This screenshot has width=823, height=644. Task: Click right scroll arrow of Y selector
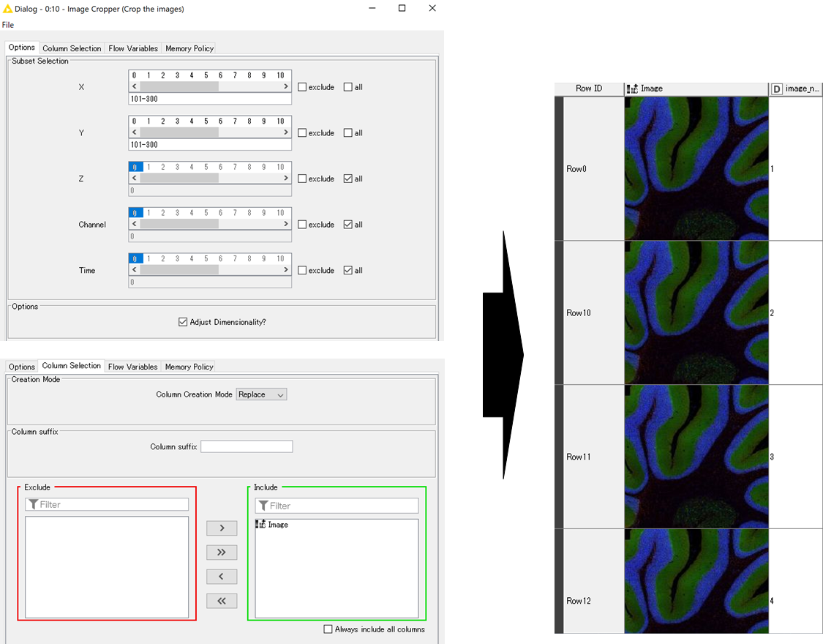[x=285, y=132]
